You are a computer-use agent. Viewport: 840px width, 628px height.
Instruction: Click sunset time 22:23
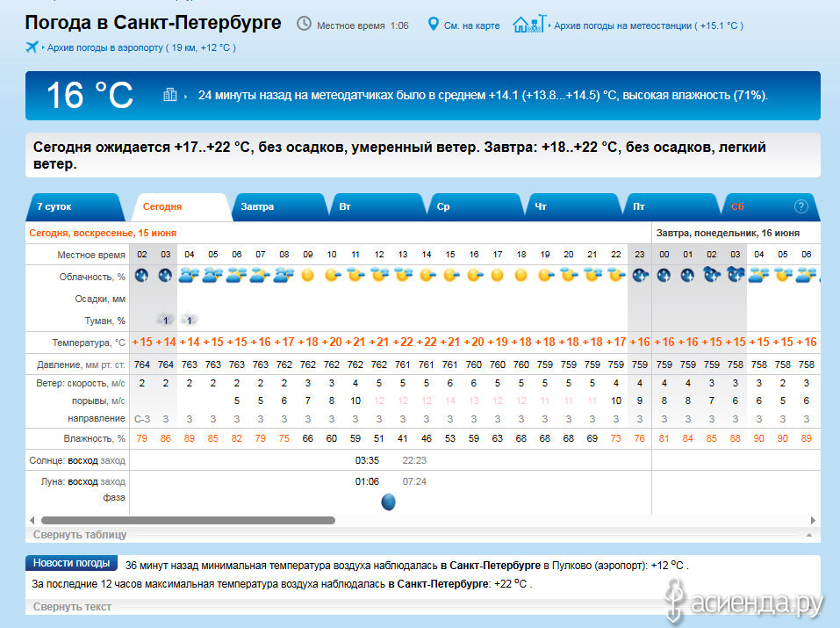point(414,460)
